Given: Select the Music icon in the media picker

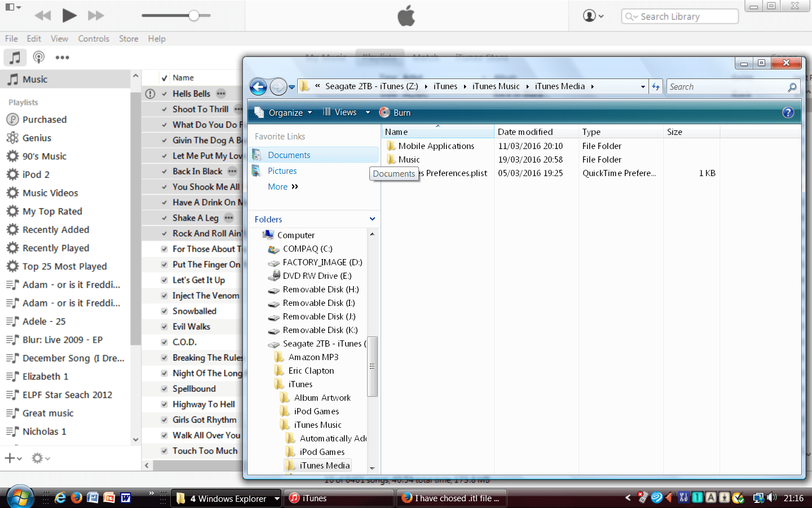Looking at the screenshot, I should coord(15,57).
